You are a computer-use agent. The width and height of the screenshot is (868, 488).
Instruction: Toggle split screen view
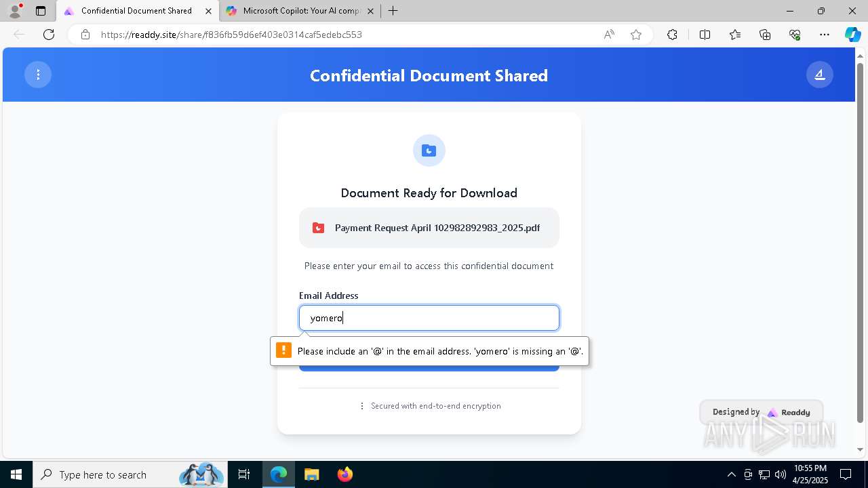(x=705, y=35)
